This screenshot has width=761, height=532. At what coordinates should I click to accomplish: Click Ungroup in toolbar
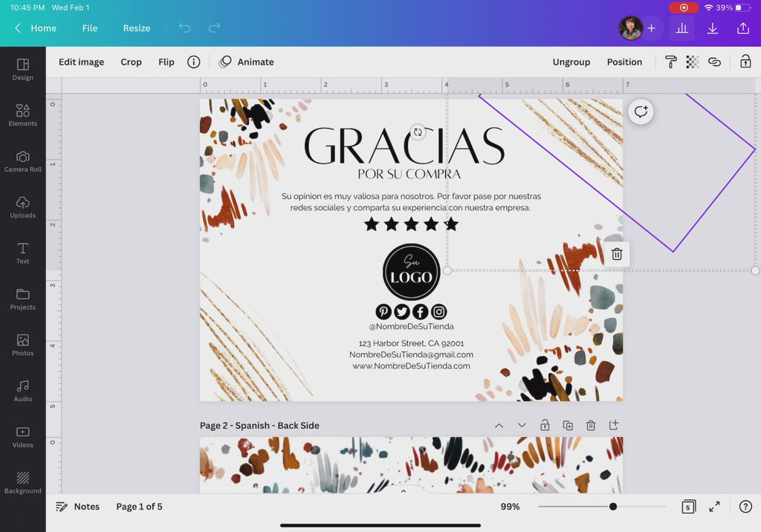[571, 62]
